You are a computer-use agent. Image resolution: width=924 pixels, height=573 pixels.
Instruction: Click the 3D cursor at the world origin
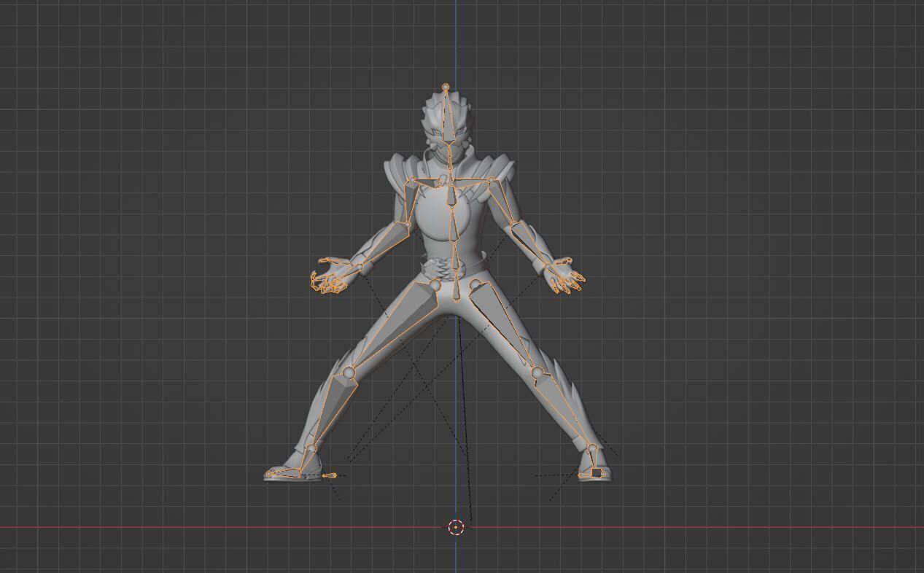(456, 527)
